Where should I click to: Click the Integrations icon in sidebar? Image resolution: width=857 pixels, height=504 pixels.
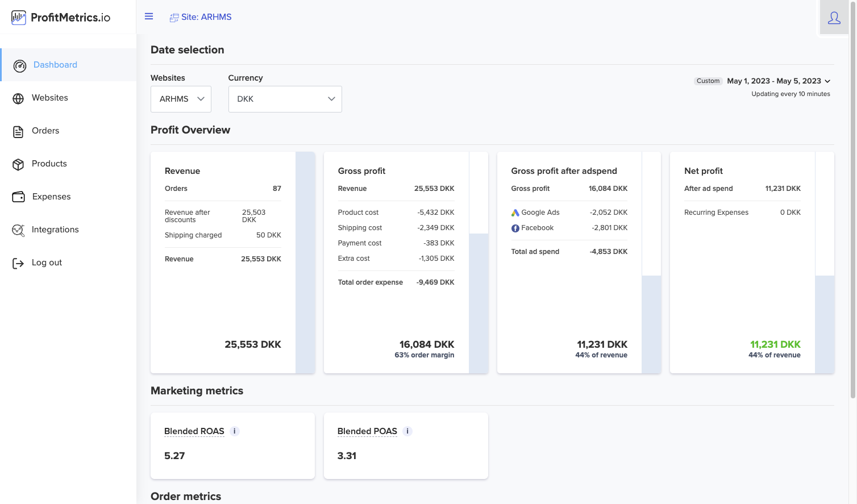tap(18, 230)
